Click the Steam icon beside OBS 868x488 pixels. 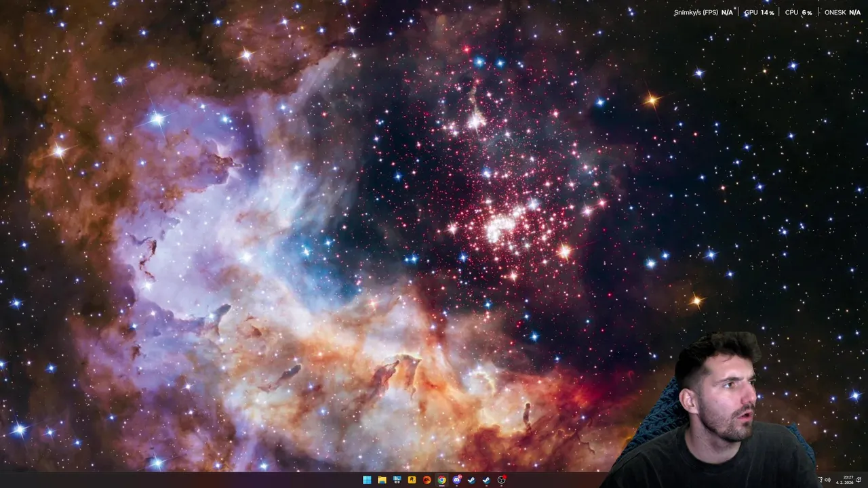coord(486,480)
